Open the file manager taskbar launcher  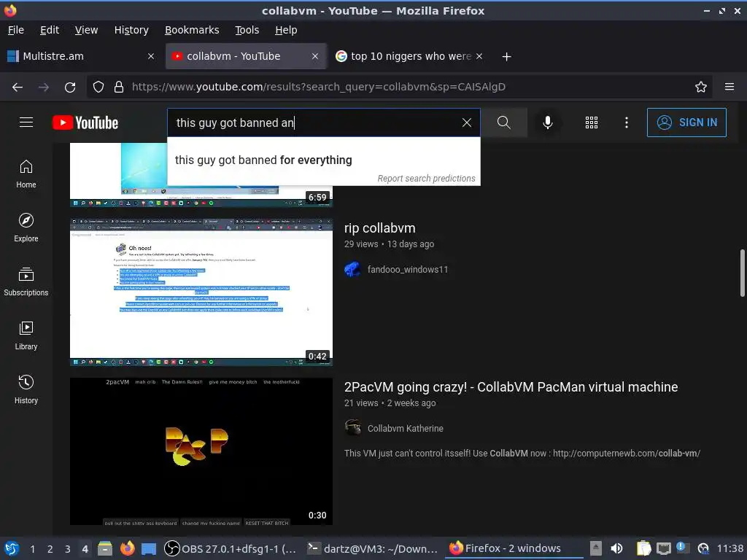tap(105, 548)
